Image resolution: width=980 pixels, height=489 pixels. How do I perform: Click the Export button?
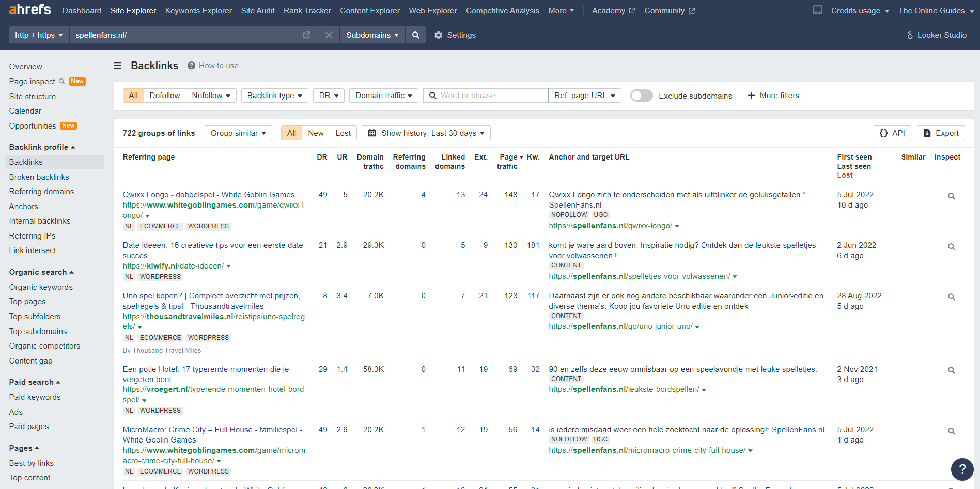point(941,133)
